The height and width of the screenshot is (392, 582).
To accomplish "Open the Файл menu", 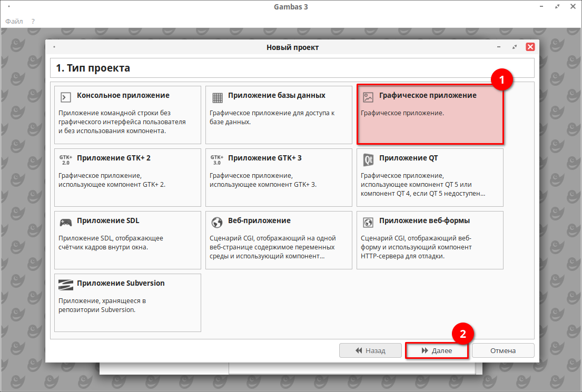I will point(14,21).
